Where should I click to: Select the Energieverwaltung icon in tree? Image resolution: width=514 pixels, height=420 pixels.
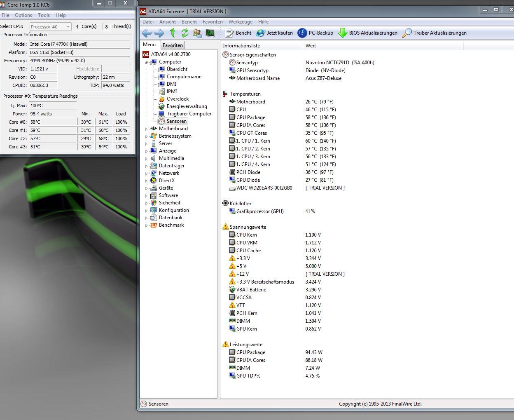[x=162, y=106]
